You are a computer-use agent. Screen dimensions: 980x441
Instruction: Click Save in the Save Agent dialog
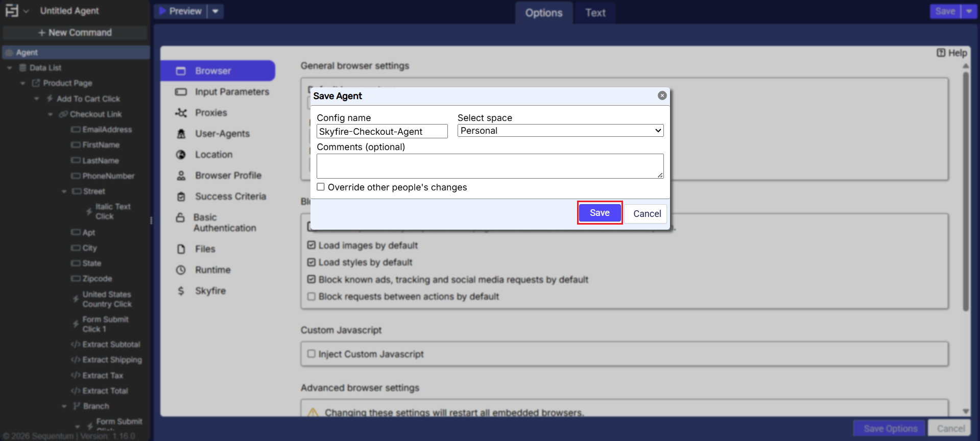point(600,213)
